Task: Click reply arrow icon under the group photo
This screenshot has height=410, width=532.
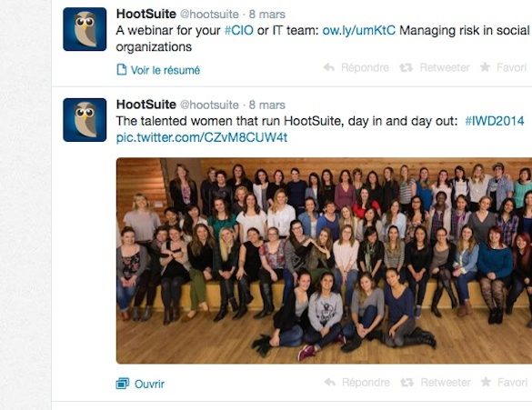Action: [x=330, y=382]
